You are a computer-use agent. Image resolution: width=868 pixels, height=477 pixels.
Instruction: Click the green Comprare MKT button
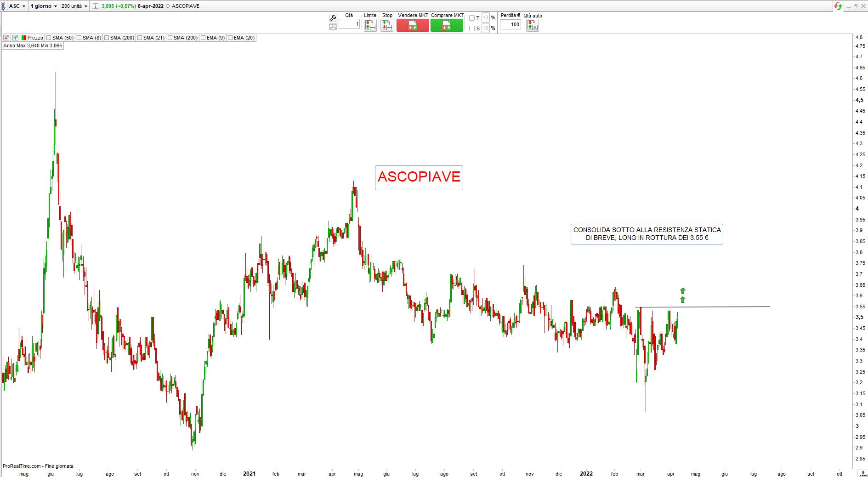(447, 25)
